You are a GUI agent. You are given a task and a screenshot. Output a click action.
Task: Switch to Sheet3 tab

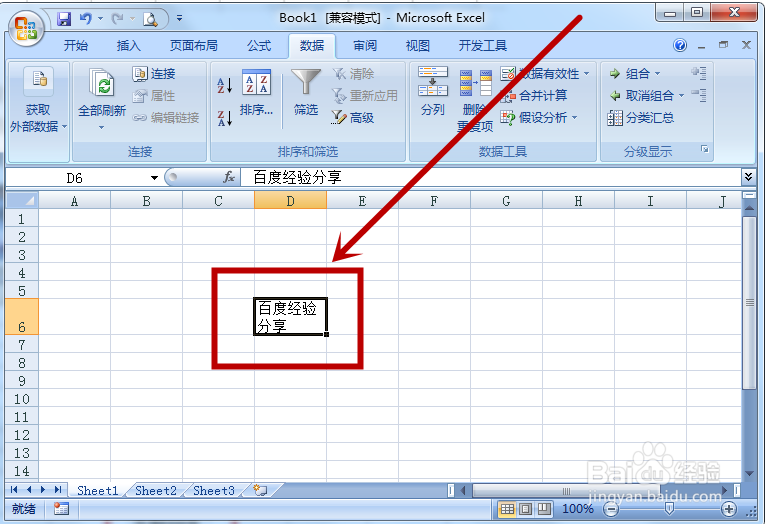(x=214, y=490)
